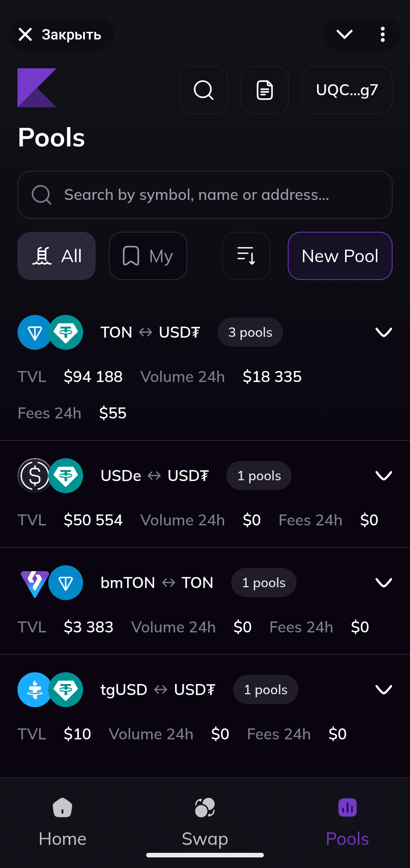Open the three-dot options menu
The height and width of the screenshot is (868, 410).
(383, 35)
